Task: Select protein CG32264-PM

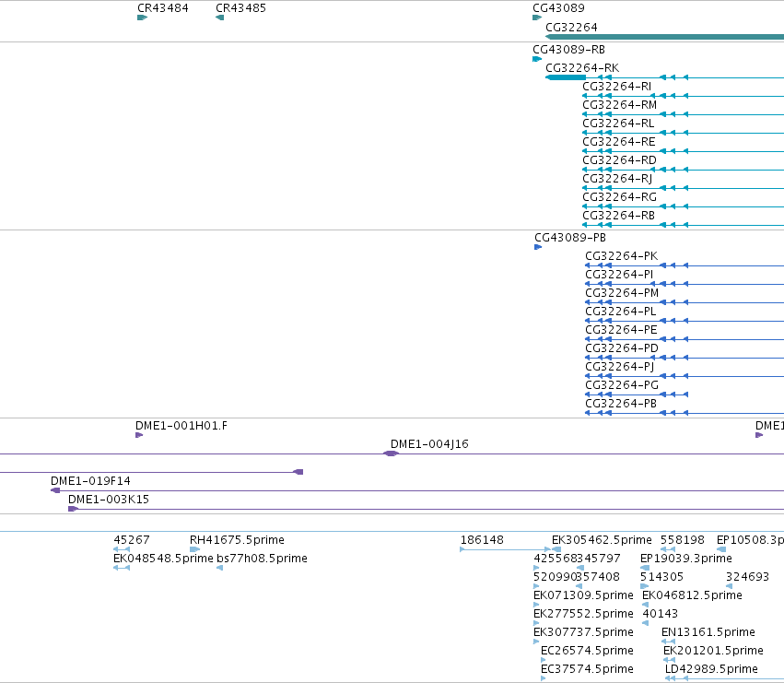Action: [622, 293]
